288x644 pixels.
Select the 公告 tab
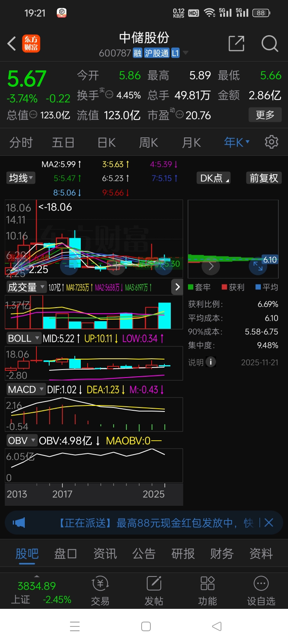pyautogui.click(x=144, y=554)
